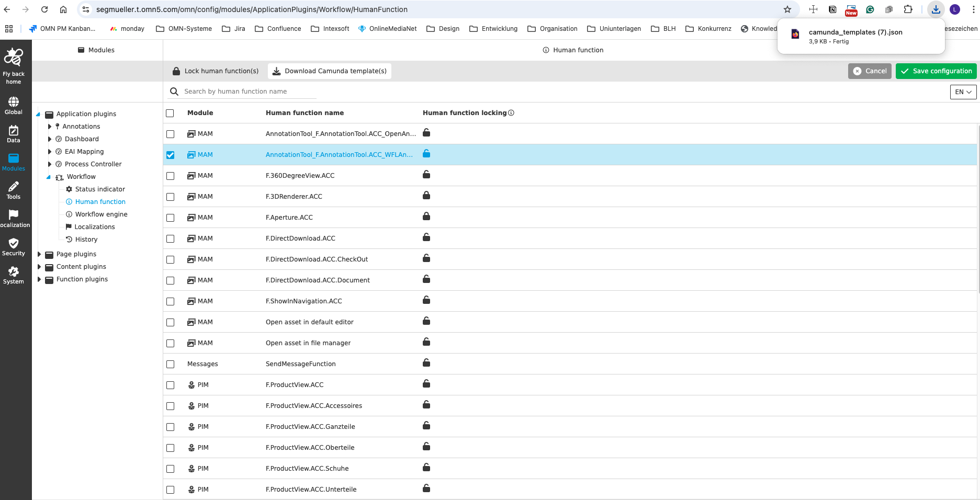Click Download Camunda template(s)

329,71
